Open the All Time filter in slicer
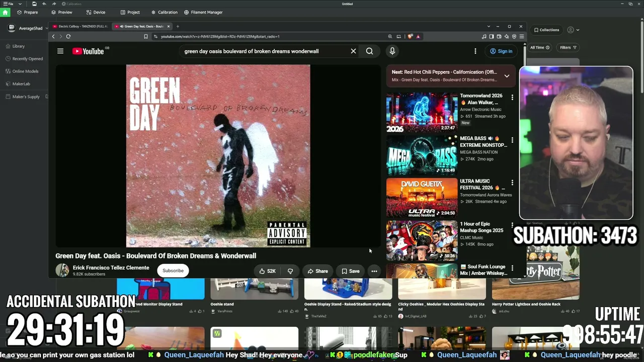Viewport: 644px width, 362px height. click(x=540, y=47)
